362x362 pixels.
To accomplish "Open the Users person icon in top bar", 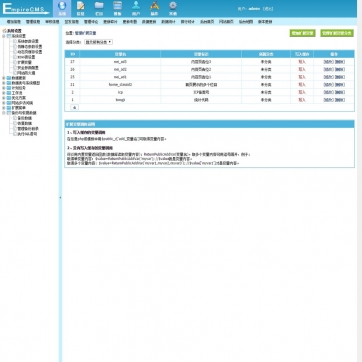I will point(136,9).
